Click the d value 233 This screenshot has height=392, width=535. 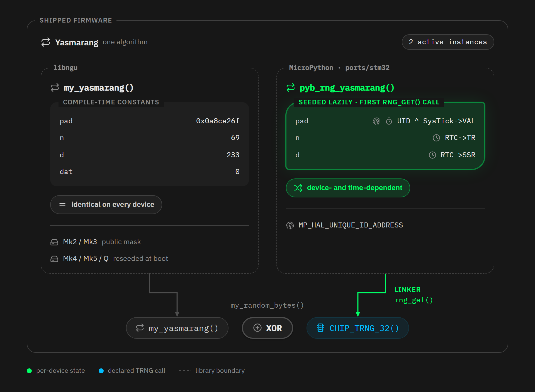pos(233,155)
